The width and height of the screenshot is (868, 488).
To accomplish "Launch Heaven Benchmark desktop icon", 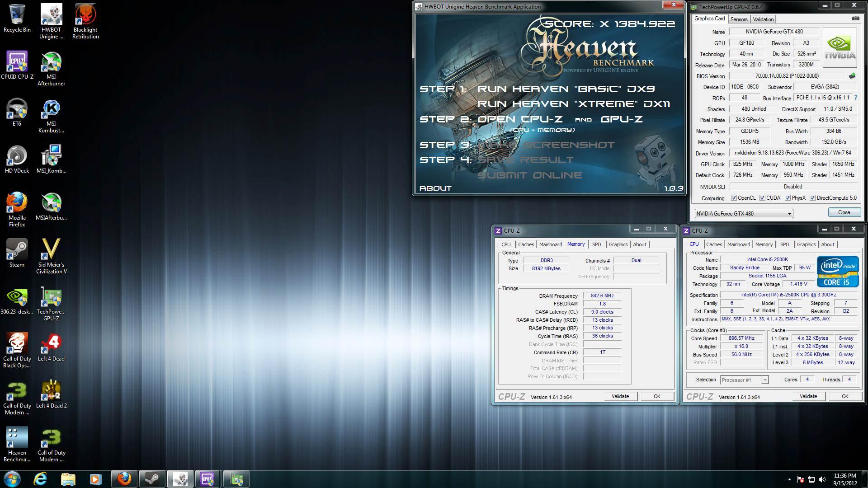I will click(17, 445).
